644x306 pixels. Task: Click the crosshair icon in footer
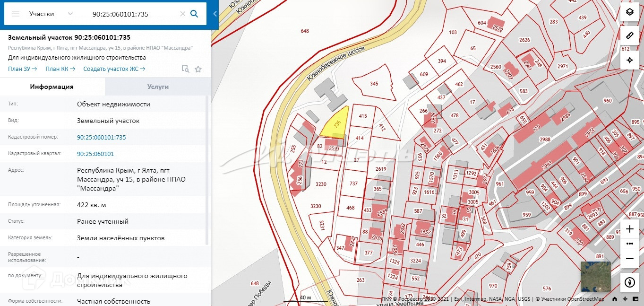coord(625,299)
